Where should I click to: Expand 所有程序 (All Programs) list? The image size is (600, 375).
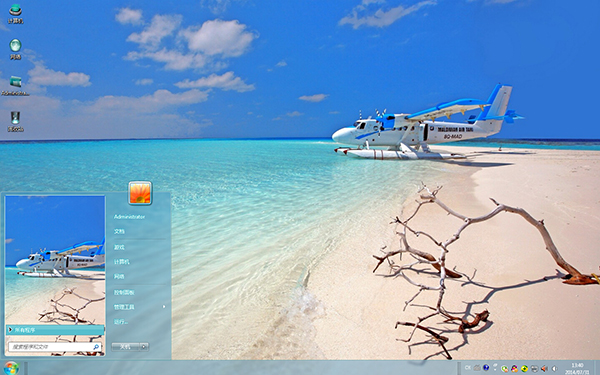pos(55,330)
